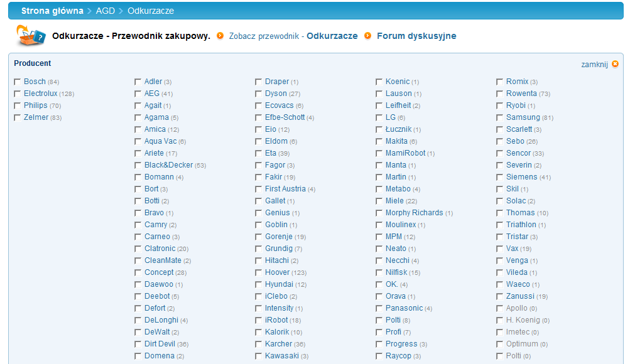Click the DeLonghi label
The image size is (640, 364).
click(161, 320)
